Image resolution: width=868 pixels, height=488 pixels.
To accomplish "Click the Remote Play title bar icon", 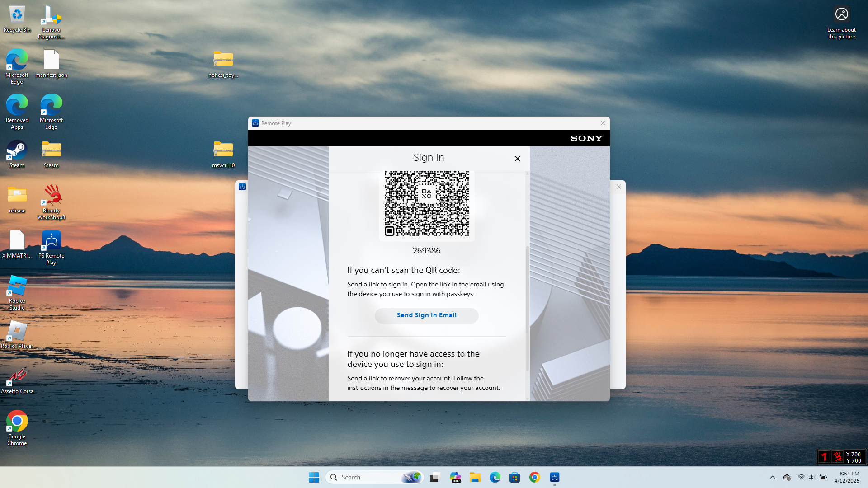I will click(x=255, y=123).
